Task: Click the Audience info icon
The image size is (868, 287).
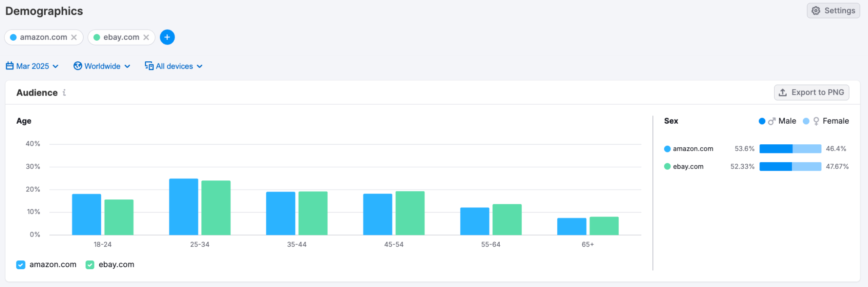Action: pos(64,92)
